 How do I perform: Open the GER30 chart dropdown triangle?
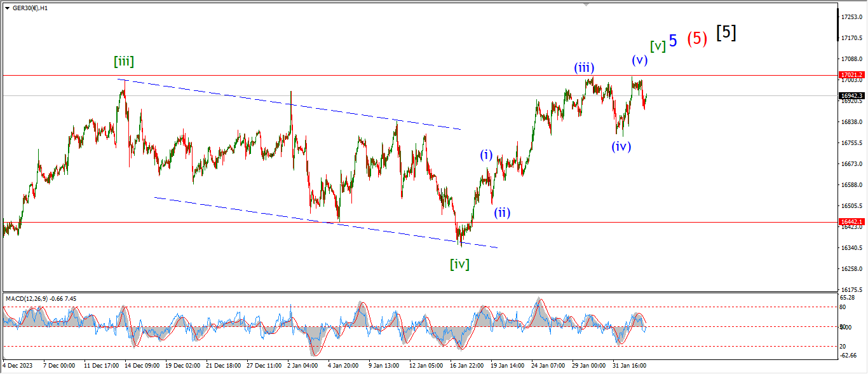(x=7, y=9)
